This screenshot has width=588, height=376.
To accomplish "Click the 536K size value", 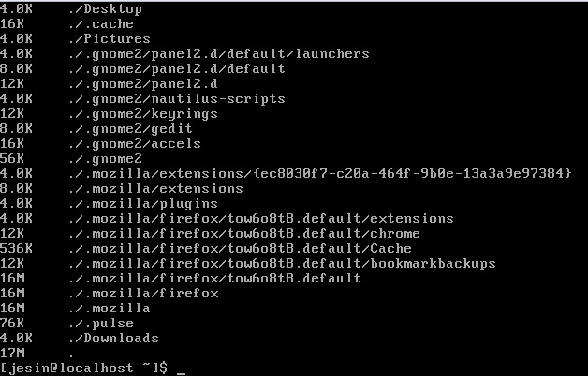I will coord(15,249).
